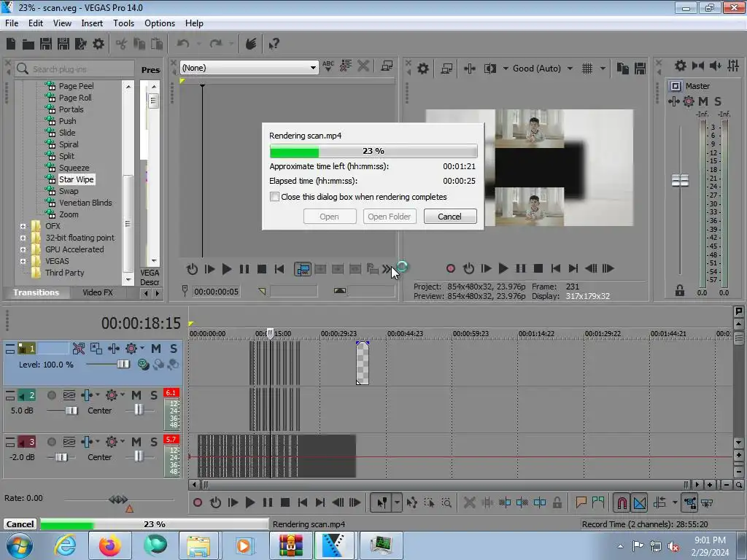Click Play button in video preview transport
The image size is (747, 560).
(x=503, y=268)
